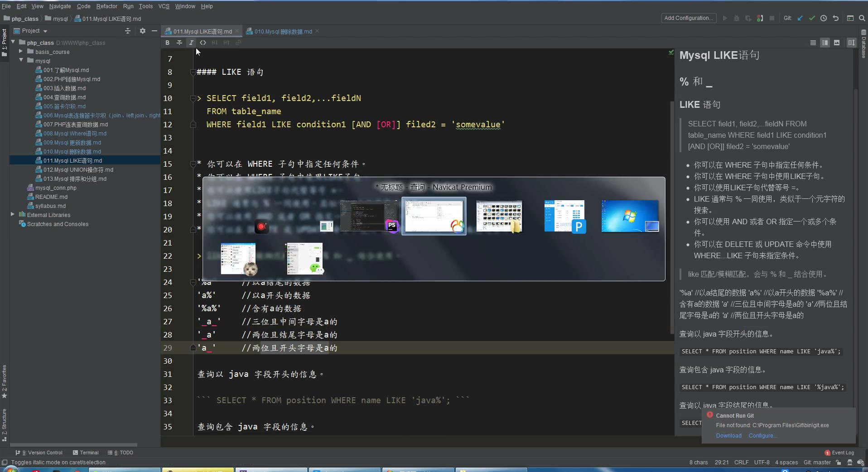This screenshot has height=472, width=868.
Task: Open the Git: master branch widget
Action: click(x=817, y=462)
